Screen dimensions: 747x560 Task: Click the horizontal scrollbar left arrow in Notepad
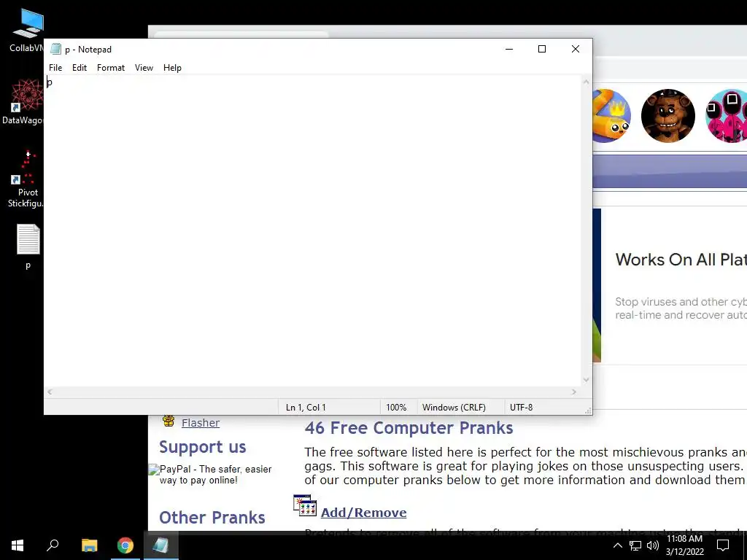point(50,392)
